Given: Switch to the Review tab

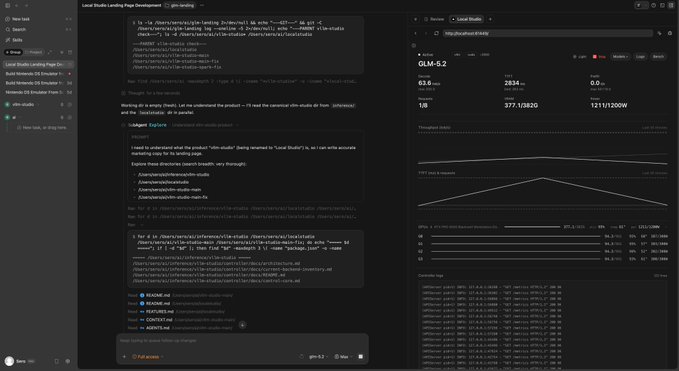Looking at the screenshot, I should pyautogui.click(x=434, y=19).
